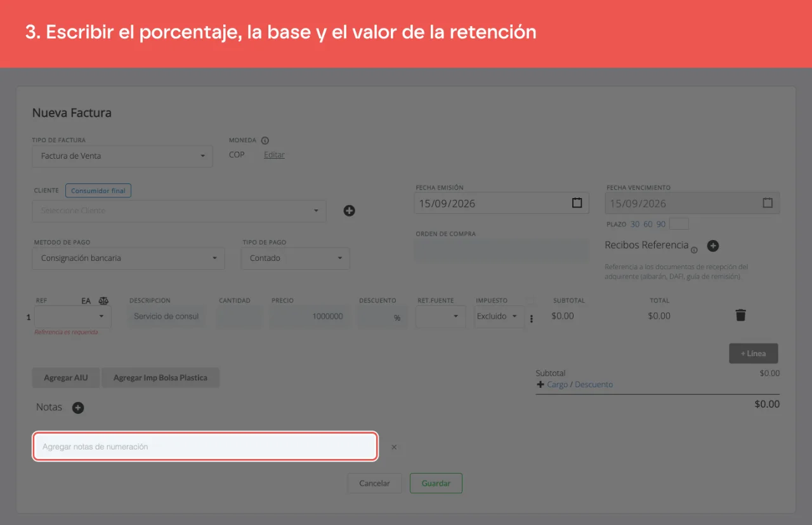The width and height of the screenshot is (812, 525).
Task: Click the Precio field showing 1000000
Action: pos(310,316)
